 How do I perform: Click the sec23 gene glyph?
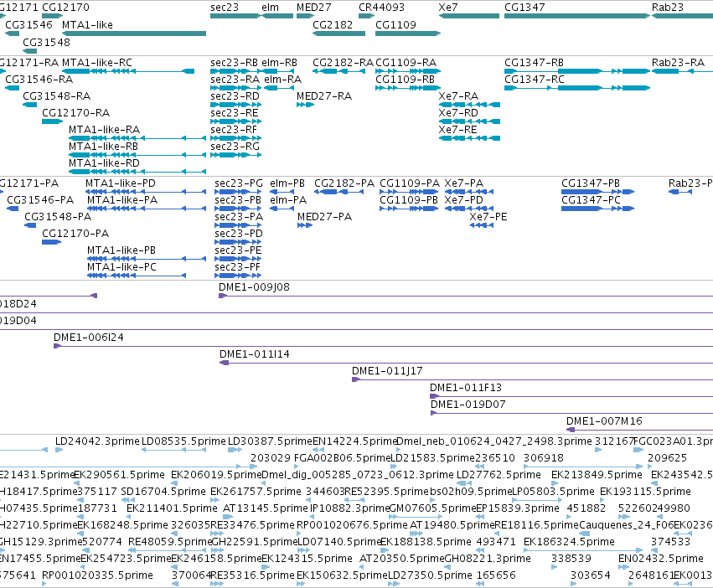[235, 16]
